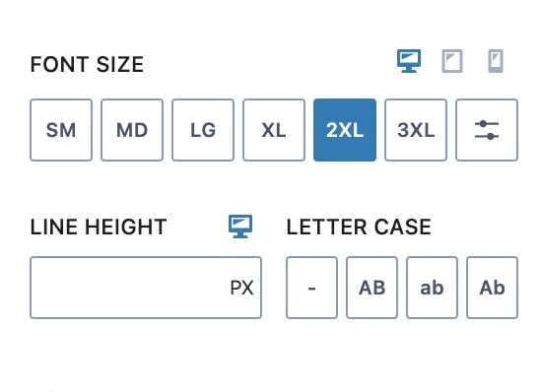The width and height of the screenshot is (540, 392).
Task: Click the desktop icon beside Line Height
Action: coord(240,227)
